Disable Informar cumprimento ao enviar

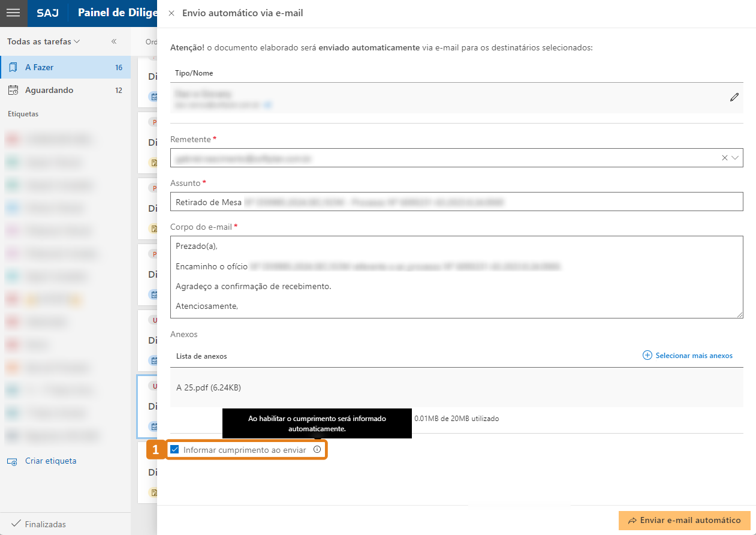click(x=175, y=449)
